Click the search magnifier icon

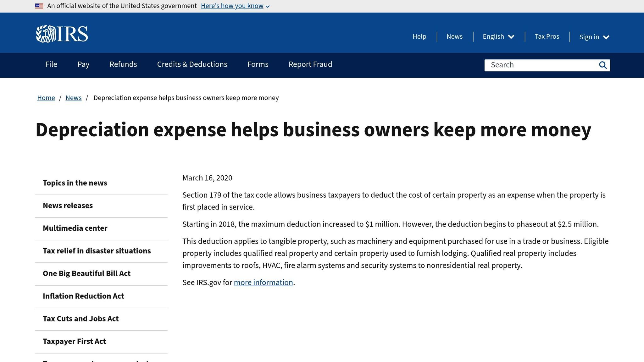coord(602,65)
